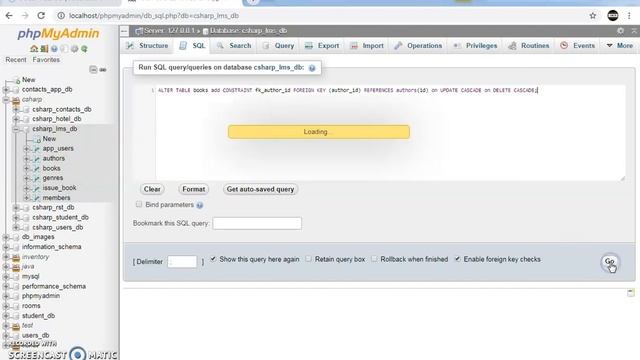The height and width of the screenshot is (360, 640).
Task: Run the query with Go button
Action: pos(610,262)
